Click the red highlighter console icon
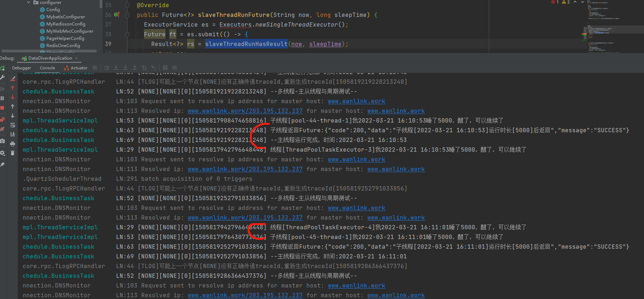The image size is (644, 299). tap(13, 78)
